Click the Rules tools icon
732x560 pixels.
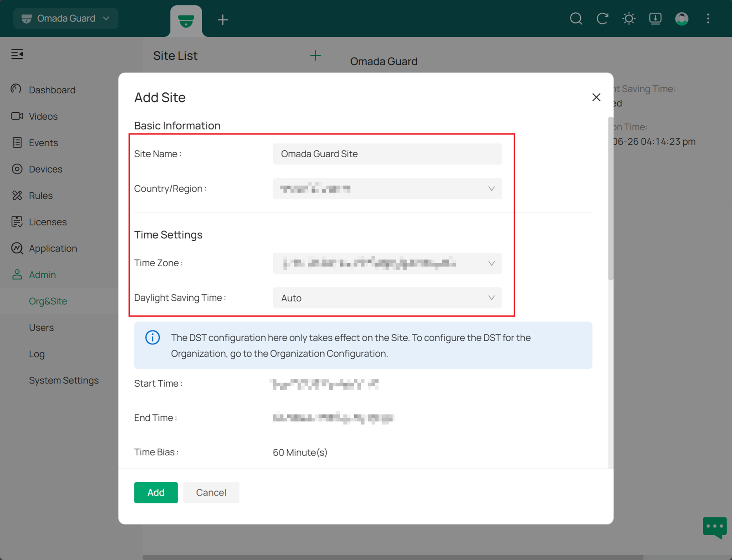tap(17, 195)
